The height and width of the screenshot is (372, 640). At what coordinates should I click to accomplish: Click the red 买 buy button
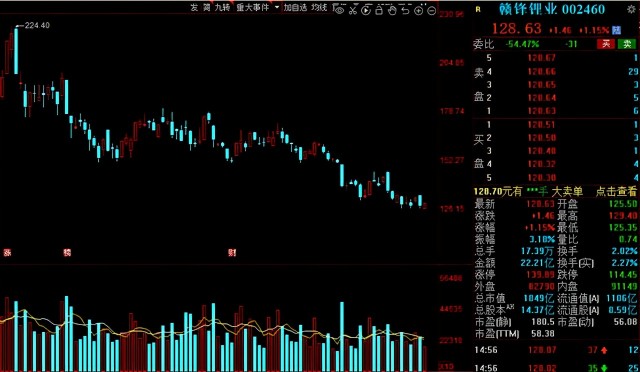pos(606,44)
